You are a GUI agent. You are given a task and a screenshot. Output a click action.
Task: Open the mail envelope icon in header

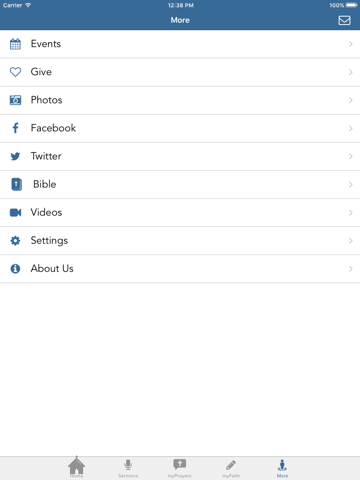344,20
